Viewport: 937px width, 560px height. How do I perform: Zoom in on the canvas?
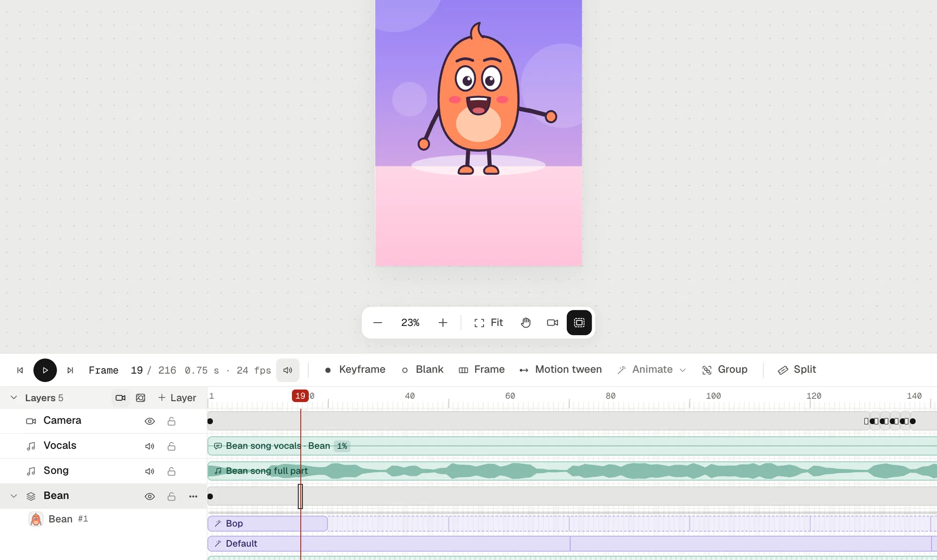click(443, 323)
